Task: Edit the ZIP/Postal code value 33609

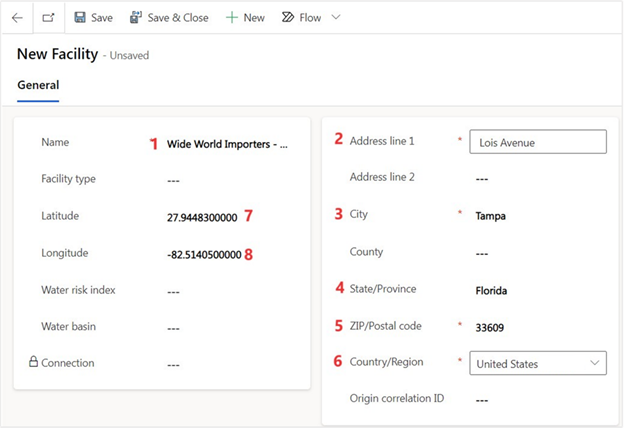Action: click(x=490, y=328)
